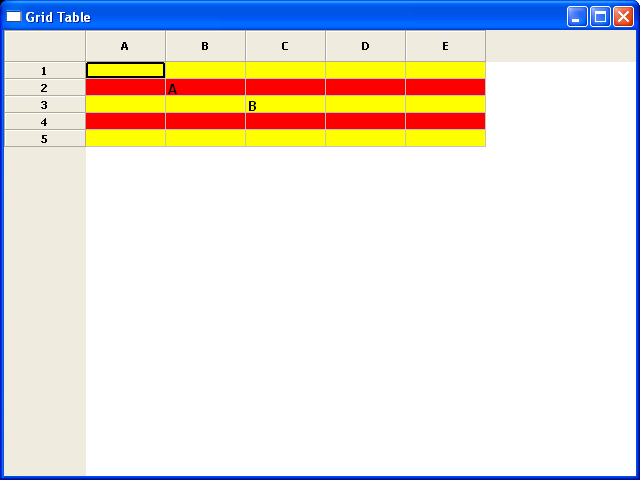Select column A header
Viewport: 640px width, 480px height.
click(x=125, y=46)
